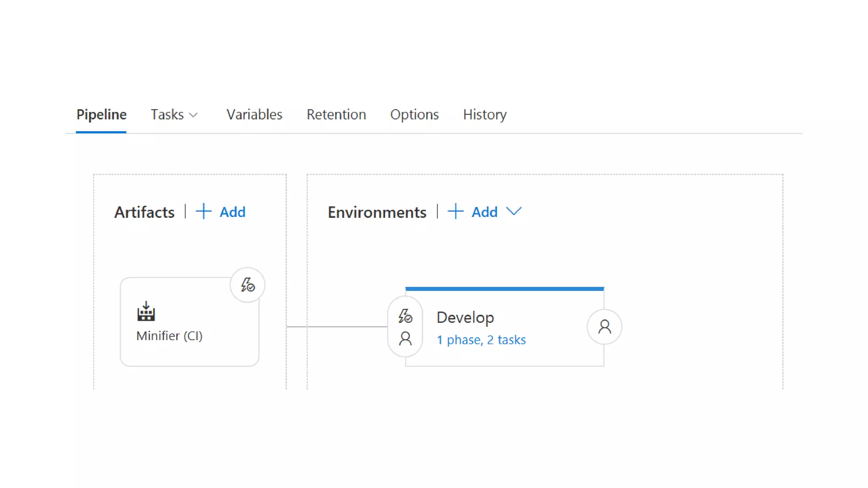
Task: Select the Develop environment card title
Action: 465,317
